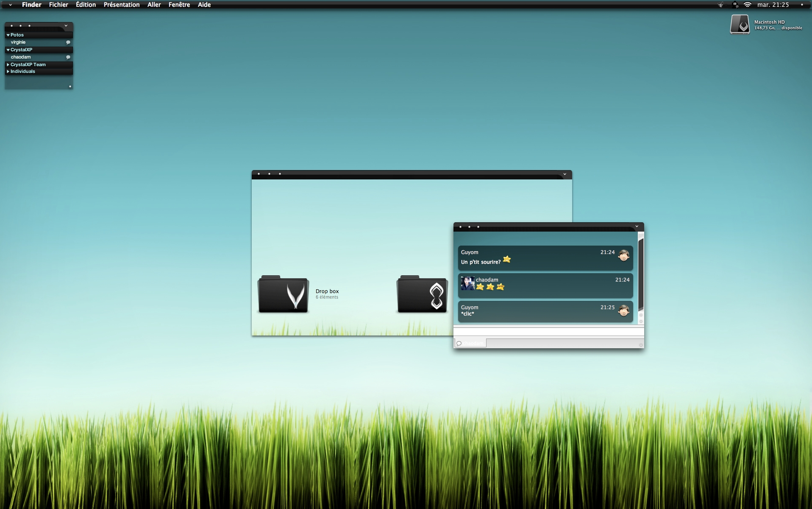
Task: Click the mar. 21:25 clock in menu bar
Action: (x=773, y=5)
